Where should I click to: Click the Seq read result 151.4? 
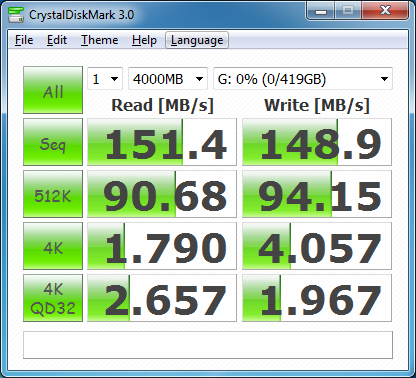click(x=162, y=142)
